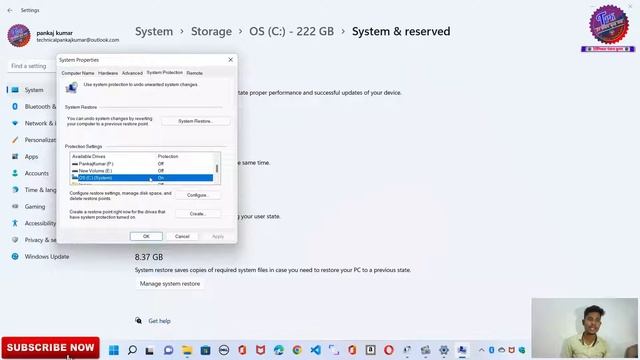Click System Restore... button
640x360 pixels.
pyautogui.click(x=196, y=121)
